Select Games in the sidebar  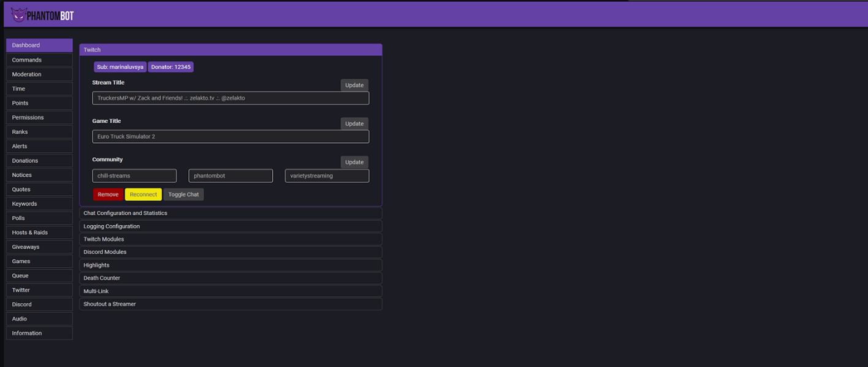point(39,261)
